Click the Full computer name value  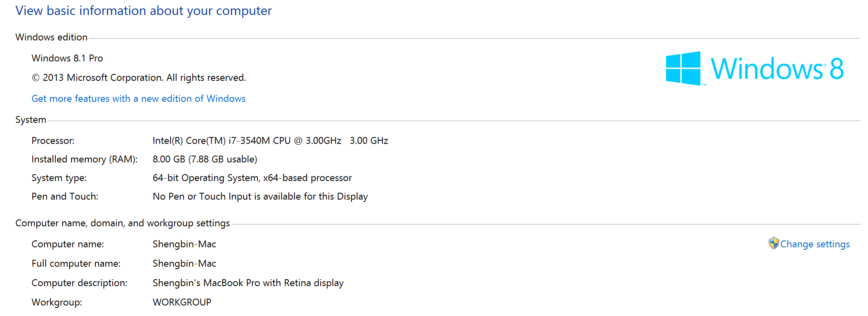[184, 263]
